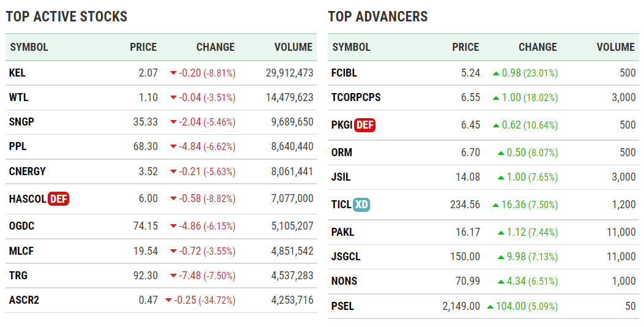Click the DEF badge beside PKGI
The image size is (644, 327).
(x=365, y=125)
